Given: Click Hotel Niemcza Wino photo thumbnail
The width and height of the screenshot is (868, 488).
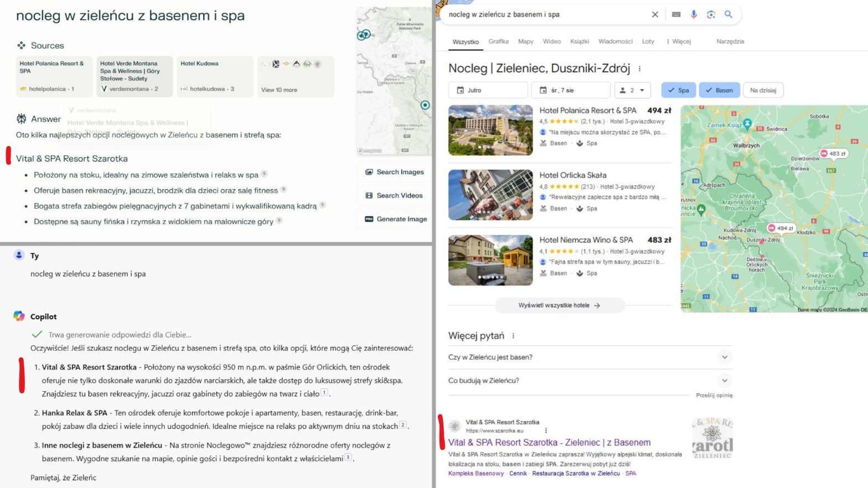Looking at the screenshot, I should click(490, 260).
